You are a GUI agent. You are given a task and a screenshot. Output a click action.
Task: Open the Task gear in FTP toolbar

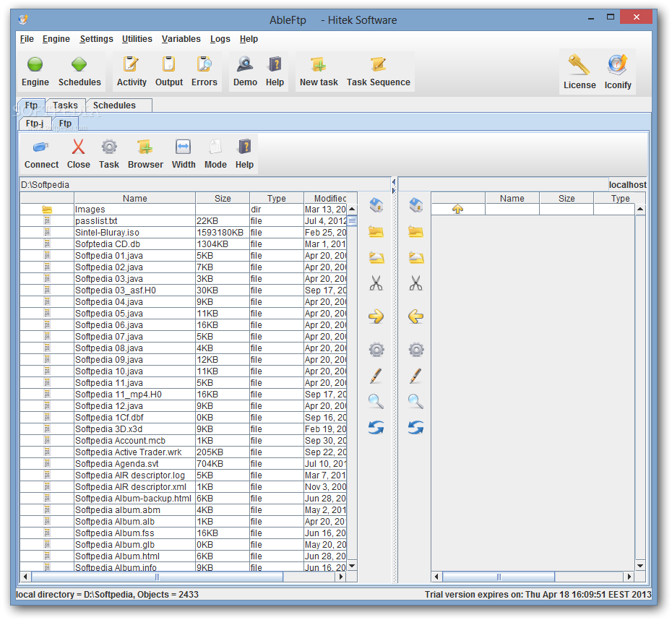click(109, 147)
